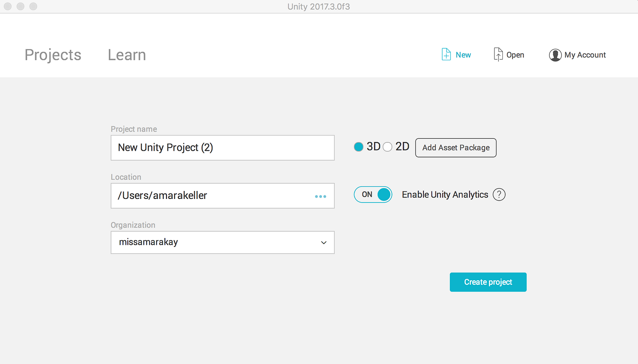
Task: Click the New project document icon
Action: click(446, 55)
